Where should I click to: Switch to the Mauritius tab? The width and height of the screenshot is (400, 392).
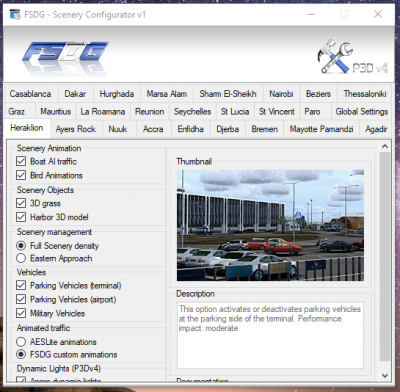56,111
